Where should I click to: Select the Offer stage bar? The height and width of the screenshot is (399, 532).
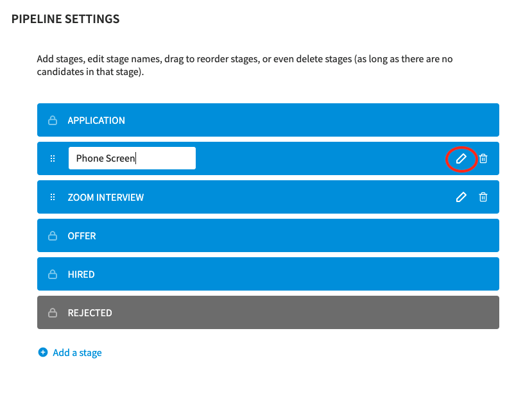coord(268,235)
